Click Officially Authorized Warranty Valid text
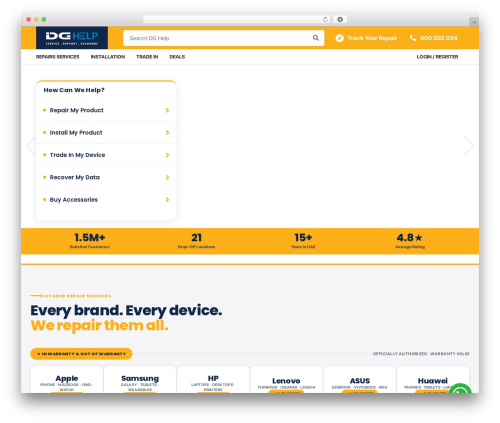This screenshot has width=500, height=423. click(421, 354)
